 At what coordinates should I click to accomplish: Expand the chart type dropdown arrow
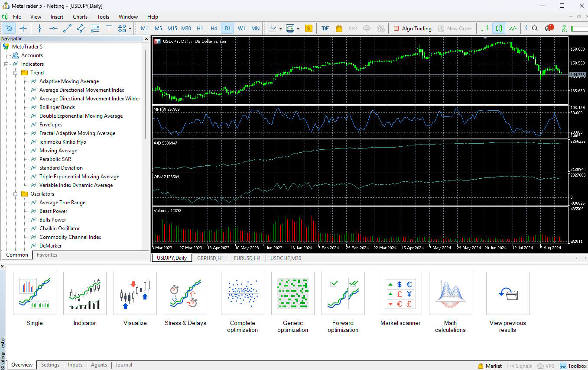coord(280,29)
